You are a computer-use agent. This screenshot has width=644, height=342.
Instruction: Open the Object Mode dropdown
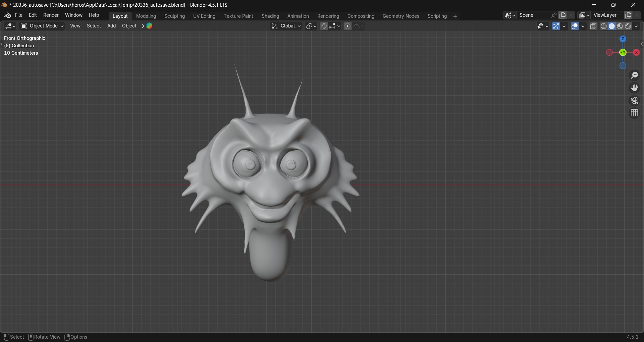[42, 26]
